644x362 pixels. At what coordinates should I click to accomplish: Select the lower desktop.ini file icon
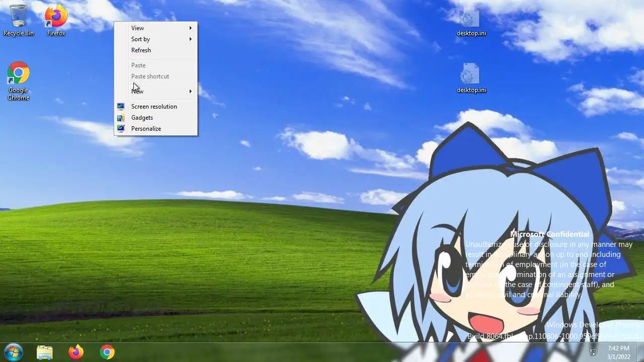[x=471, y=78]
